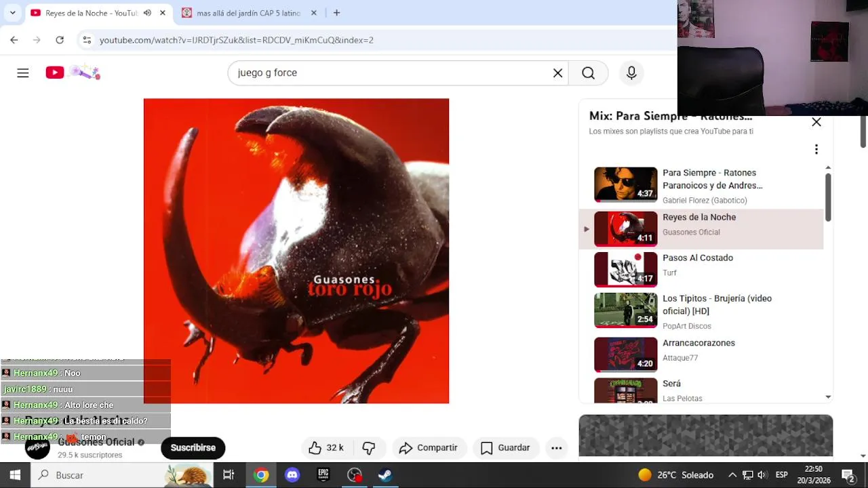Open taskbar volume control
The height and width of the screenshot is (488, 868).
[762, 475]
